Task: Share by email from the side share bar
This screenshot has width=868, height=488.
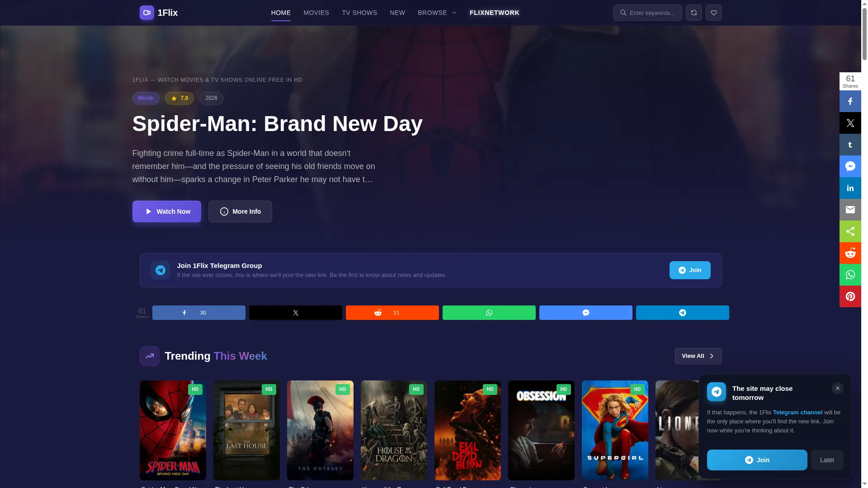Action: [x=850, y=210]
